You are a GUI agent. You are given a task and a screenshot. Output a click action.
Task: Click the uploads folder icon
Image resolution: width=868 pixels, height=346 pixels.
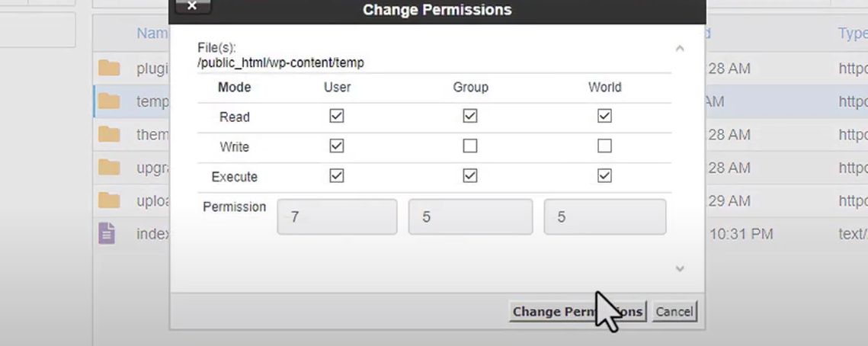110,200
